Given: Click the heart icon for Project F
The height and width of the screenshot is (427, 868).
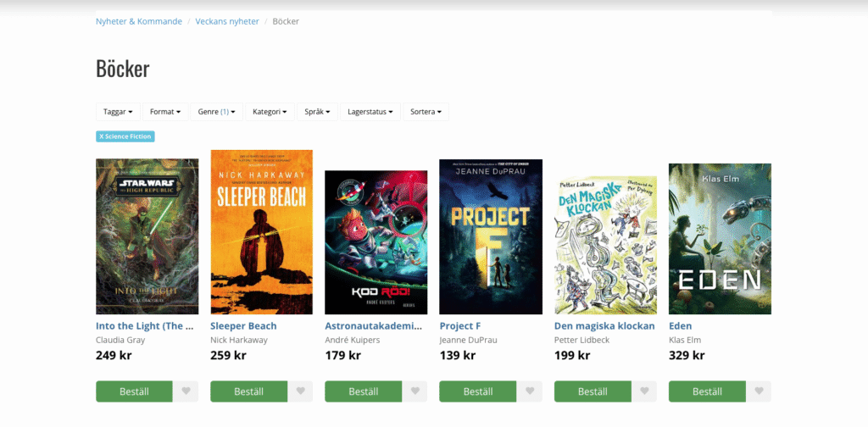Looking at the screenshot, I should 530,391.
